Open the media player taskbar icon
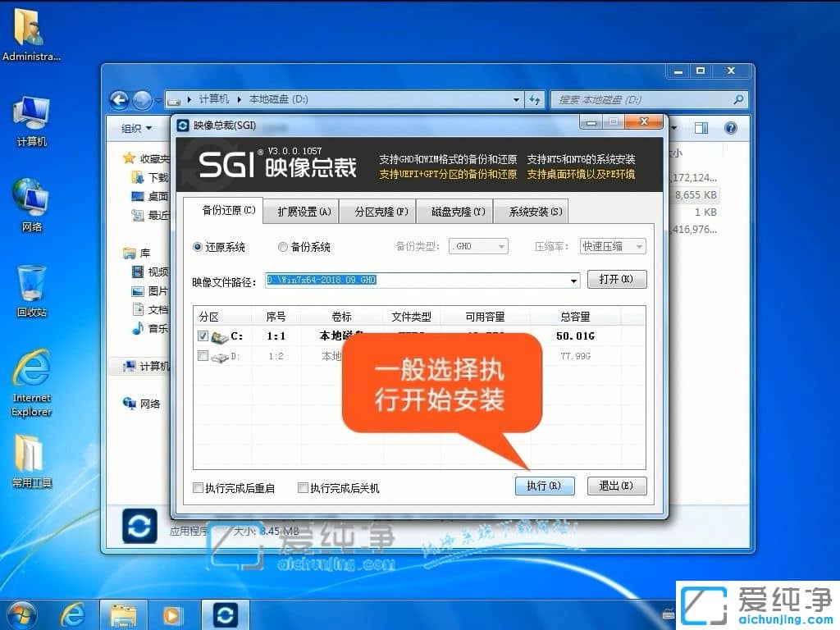 172,614
